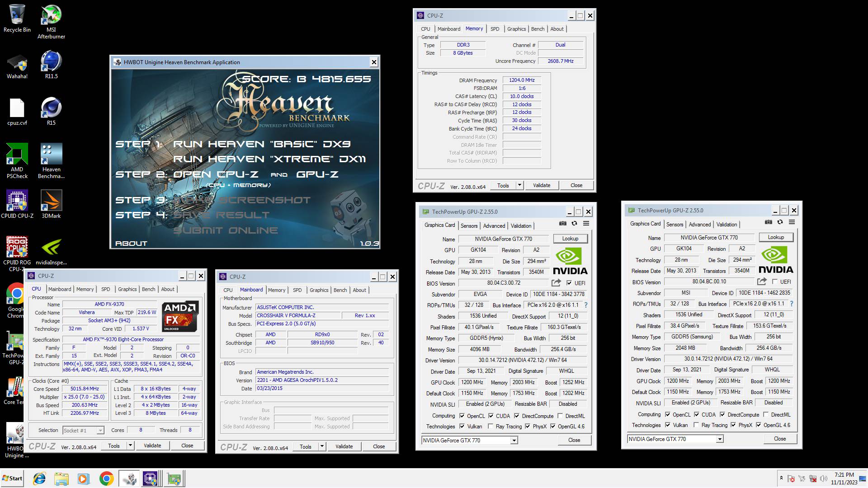Click the taskbar clock showing 7:21 PM
The height and width of the screenshot is (488, 868).
click(x=844, y=475)
